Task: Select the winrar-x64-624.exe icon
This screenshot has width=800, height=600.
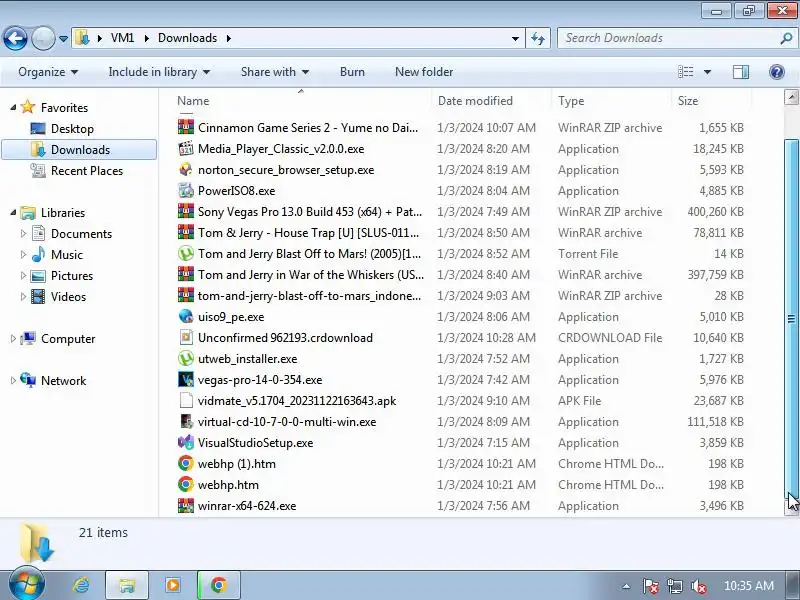Action: click(x=186, y=505)
